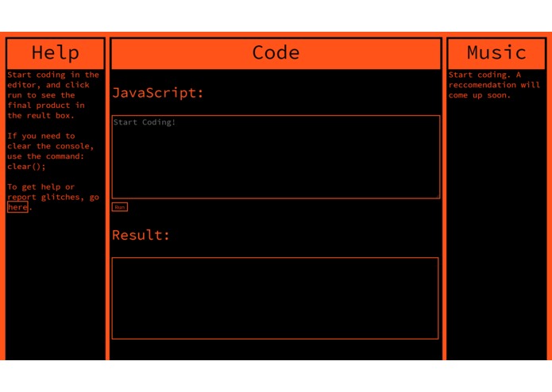The image size is (552, 392).
Task: Open the 'here' help link
Action: (x=17, y=207)
